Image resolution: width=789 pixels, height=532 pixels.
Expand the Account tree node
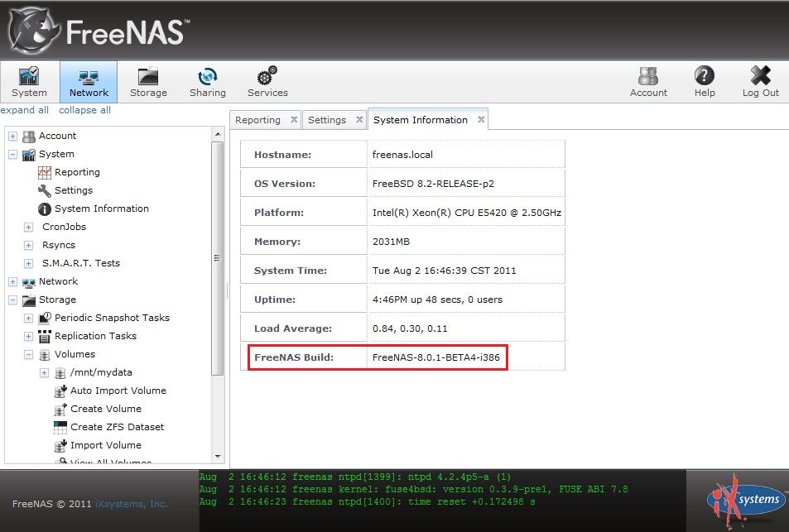coord(12,136)
